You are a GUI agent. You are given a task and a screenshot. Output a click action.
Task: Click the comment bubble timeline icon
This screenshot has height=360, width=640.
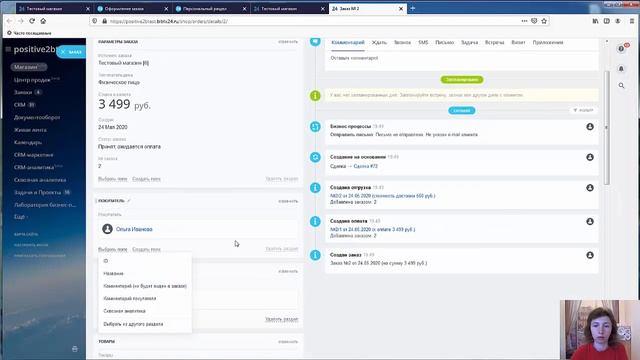tap(315, 42)
